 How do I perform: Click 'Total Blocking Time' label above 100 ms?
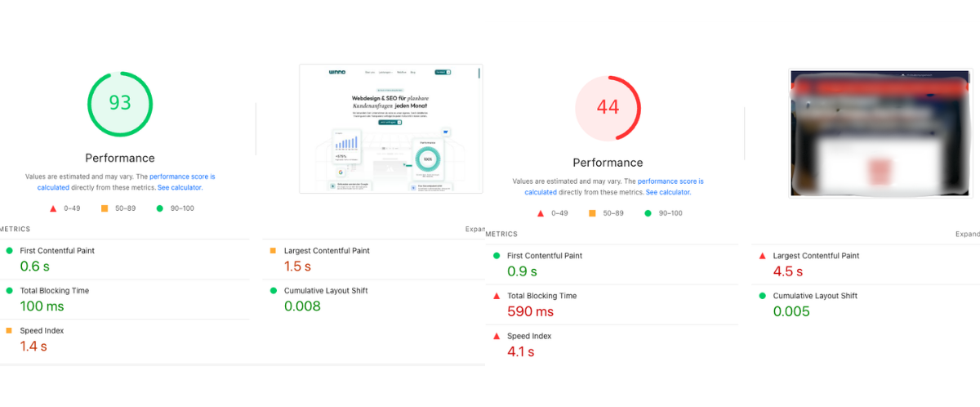(55, 291)
